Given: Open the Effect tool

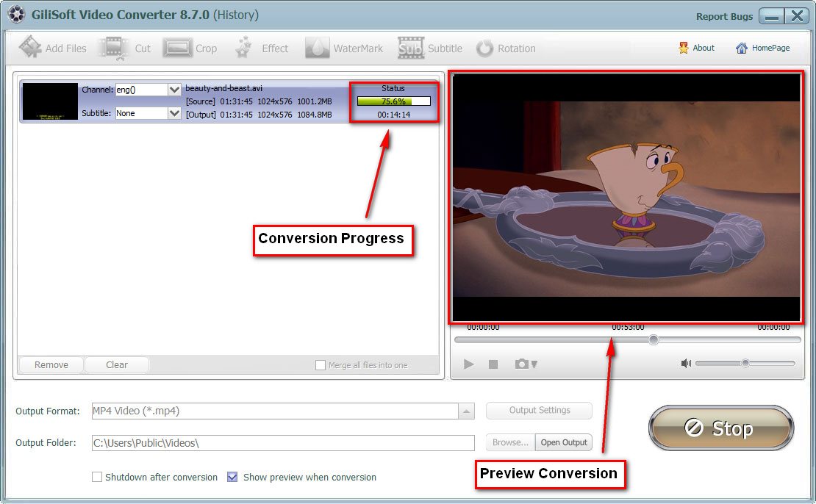Looking at the screenshot, I should pyautogui.click(x=262, y=48).
